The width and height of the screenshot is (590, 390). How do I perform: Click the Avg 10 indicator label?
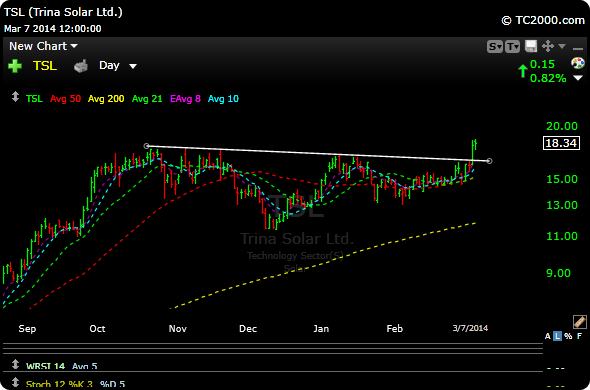pos(224,99)
